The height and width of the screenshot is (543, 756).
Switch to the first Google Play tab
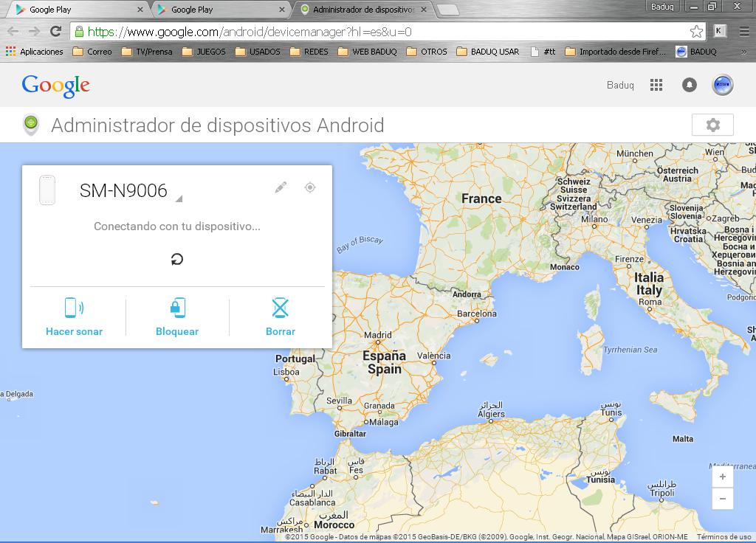tap(74, 10)
